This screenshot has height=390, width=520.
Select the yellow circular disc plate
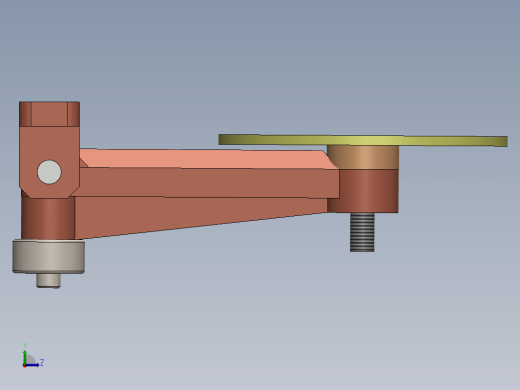click(363, 140)
